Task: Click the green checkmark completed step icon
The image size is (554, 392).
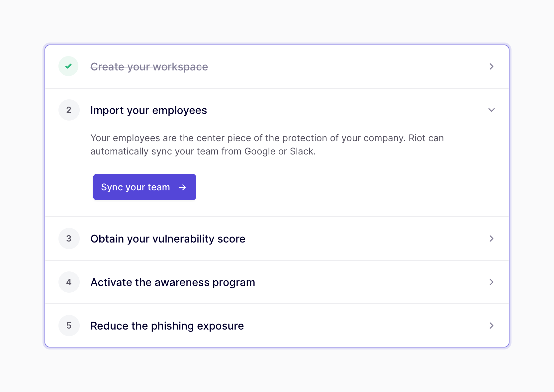Action: (x=68, y=66)
